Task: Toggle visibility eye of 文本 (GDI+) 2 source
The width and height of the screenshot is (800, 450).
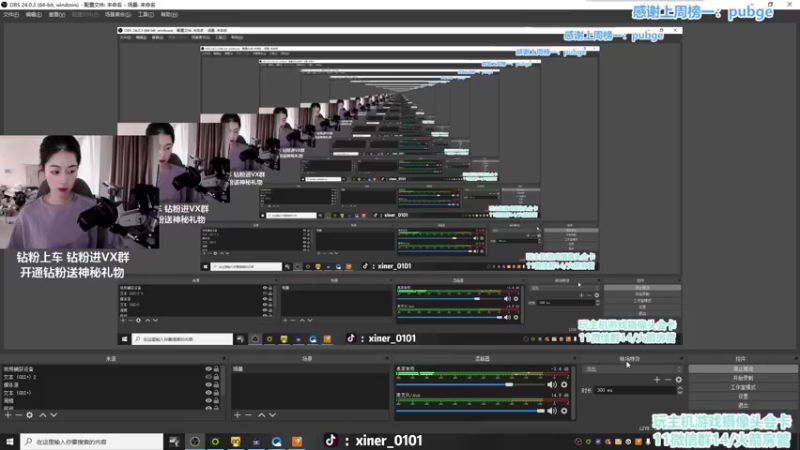Action: pyautogui.click(x=208, y=377)
